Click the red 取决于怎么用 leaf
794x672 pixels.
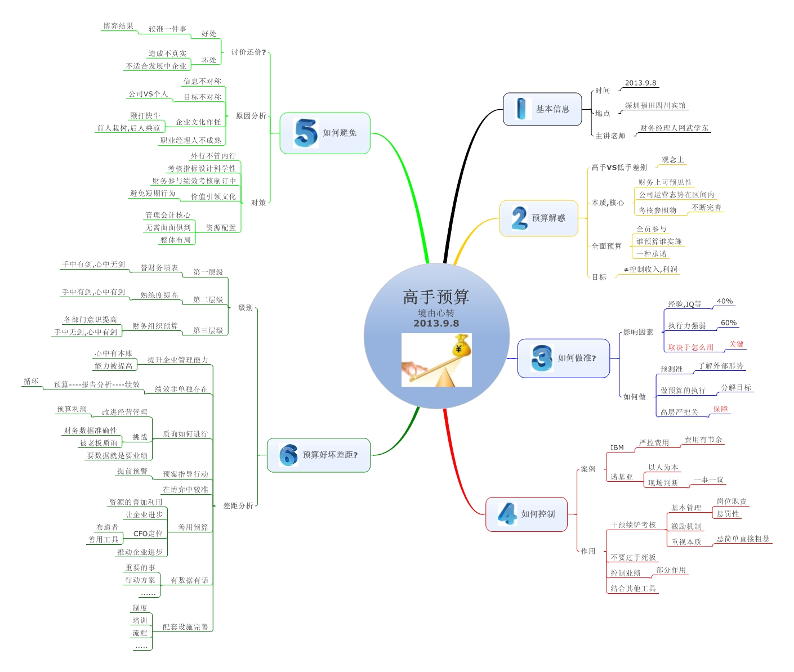pyautogui.click(x=690, y=347)
